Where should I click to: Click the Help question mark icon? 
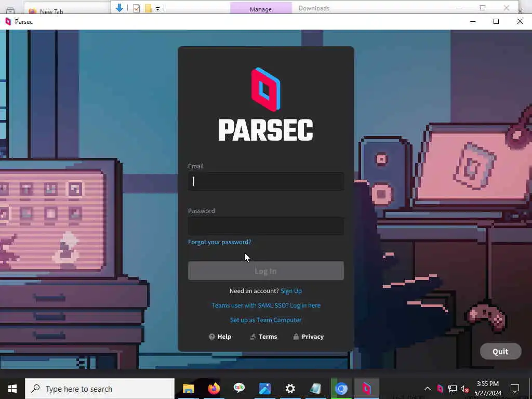click(x=212, y=337)
